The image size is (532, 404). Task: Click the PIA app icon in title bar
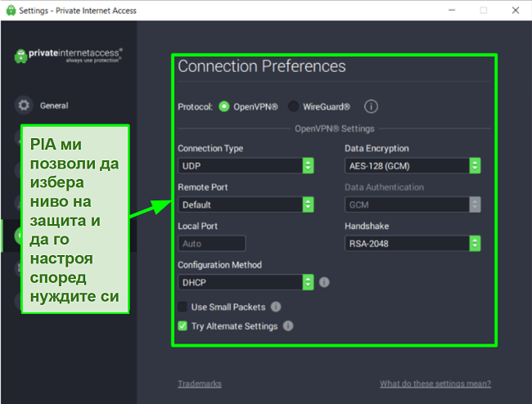tap(11, 11)
